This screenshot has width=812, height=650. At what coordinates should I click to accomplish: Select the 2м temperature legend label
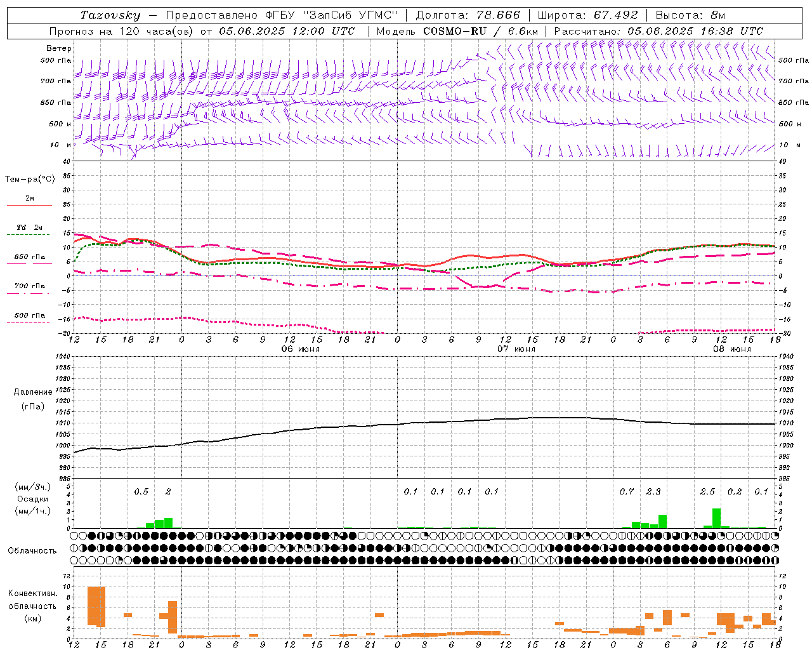pyautogui.click(x=30, y=198)
